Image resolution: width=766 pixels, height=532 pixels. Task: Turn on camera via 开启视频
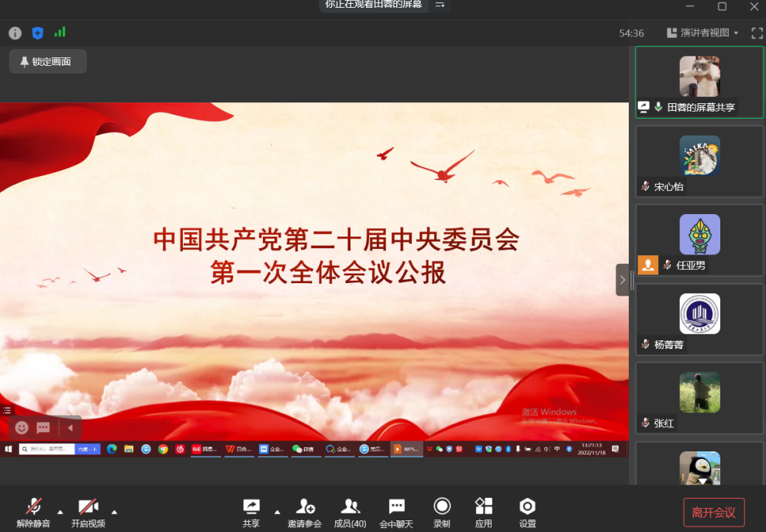(x=88, y=513)
